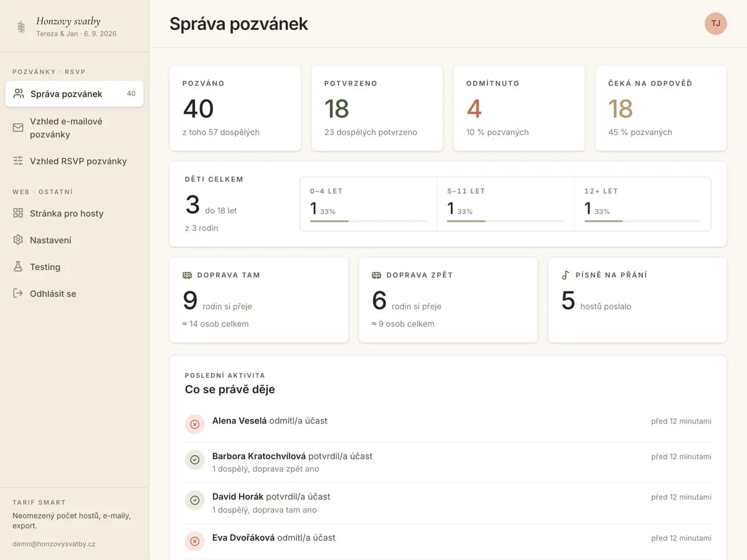
Task: Click the name Barbora Kratochvílová
Action: tap(259, 456)
